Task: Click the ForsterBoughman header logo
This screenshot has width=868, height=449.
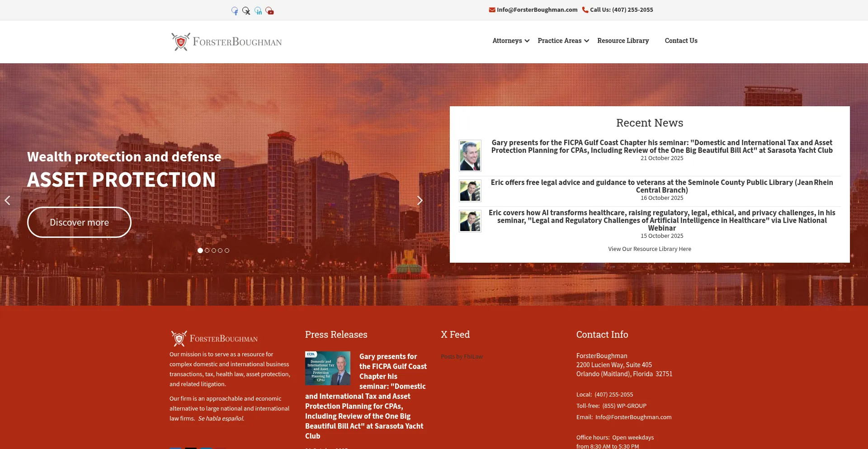Action: pyautogui.click(x=226, y=42)
